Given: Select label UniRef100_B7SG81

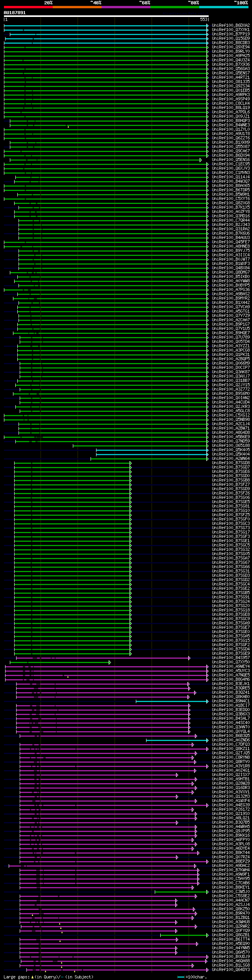Looking at the screenshot, I should coord(231,506).
